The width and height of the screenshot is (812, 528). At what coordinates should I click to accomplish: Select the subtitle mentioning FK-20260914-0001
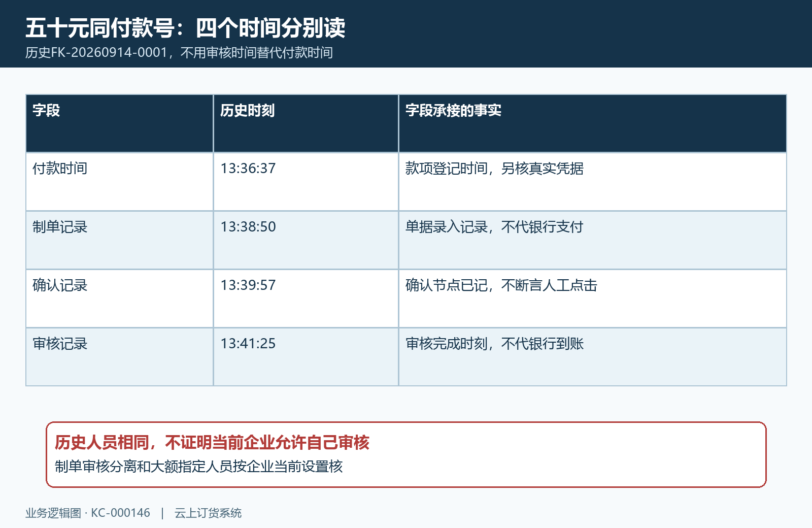coord(179,53)
